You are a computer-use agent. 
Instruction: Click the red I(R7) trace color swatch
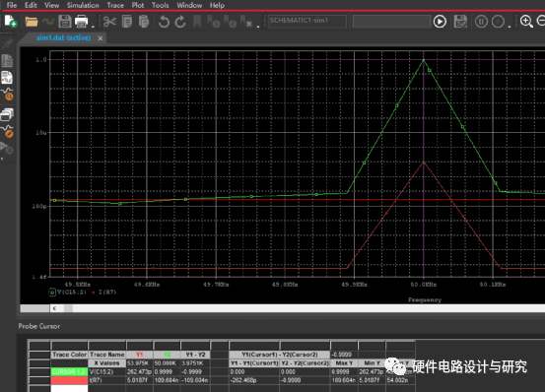coord(69,380)
